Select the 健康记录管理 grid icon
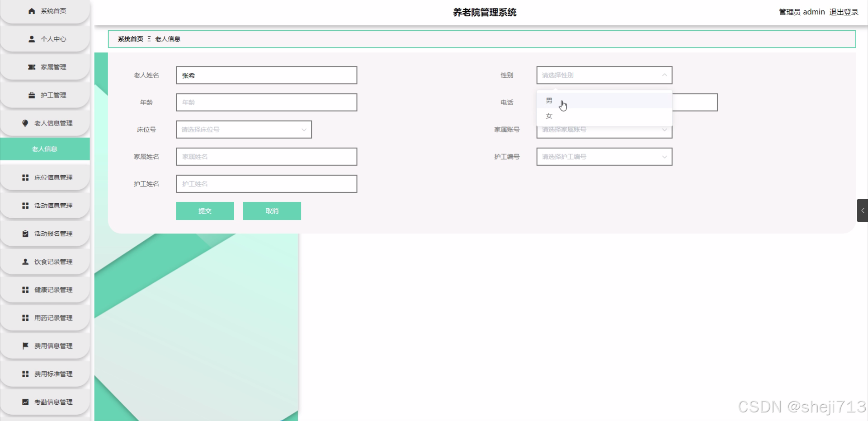Screen dimensions: 868x421 click(x=25, y=290)
